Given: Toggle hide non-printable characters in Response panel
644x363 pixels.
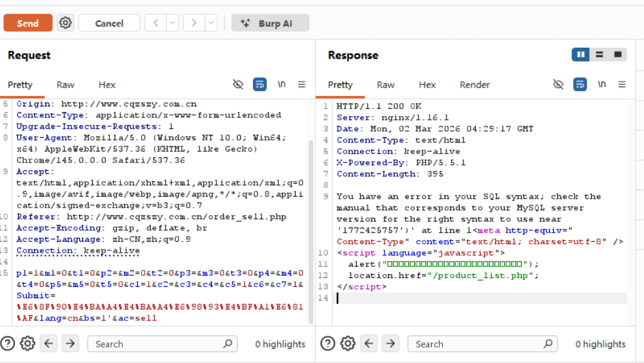Looking at the screenshot, I should [x=558, y=84].
